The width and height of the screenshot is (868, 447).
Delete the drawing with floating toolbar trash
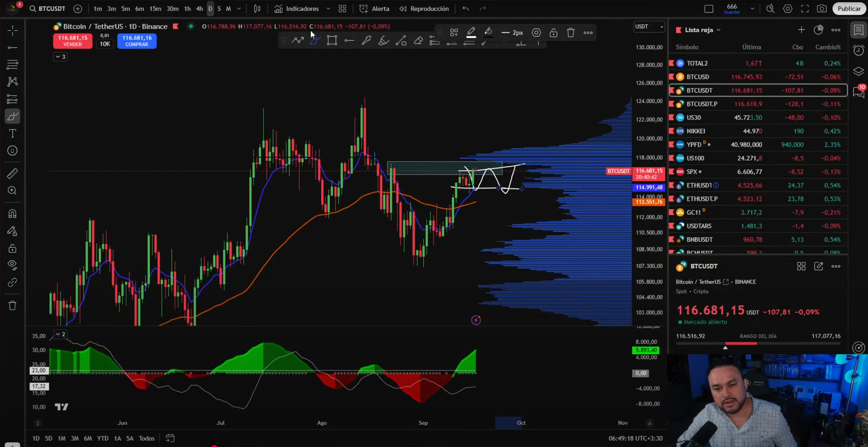pyautogui.click(x=571, y=33)
